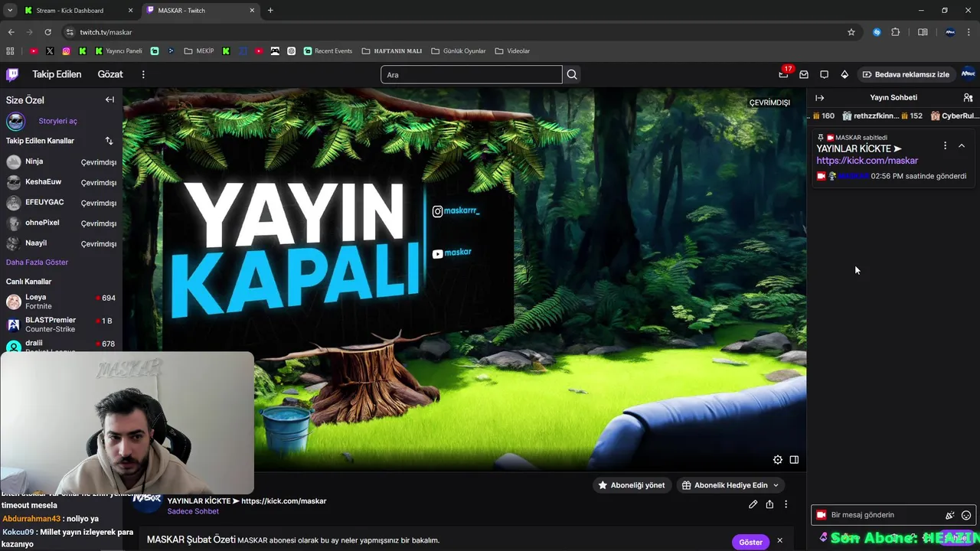Open Gözat browse page

[x=110, y=74]
